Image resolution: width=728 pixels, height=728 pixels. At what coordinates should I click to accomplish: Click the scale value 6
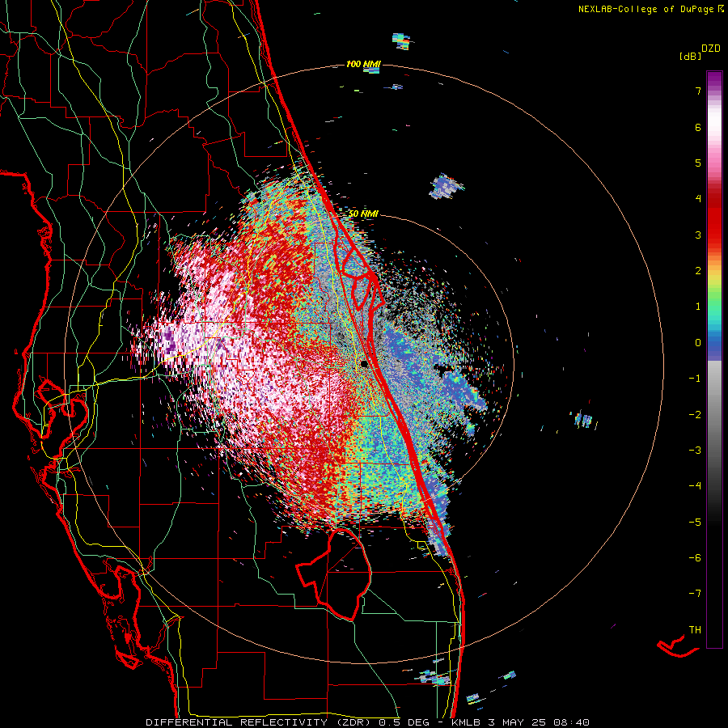pyautogui.click(x=698, y=127)
